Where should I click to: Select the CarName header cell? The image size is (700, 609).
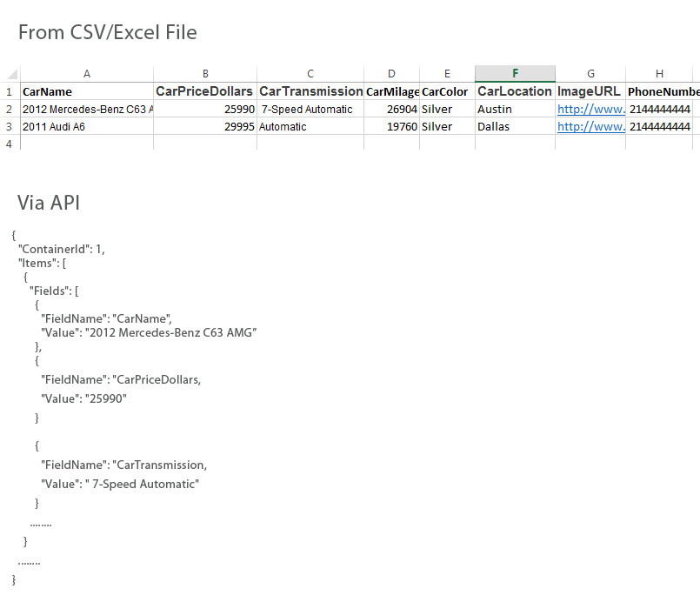[87, 91]
